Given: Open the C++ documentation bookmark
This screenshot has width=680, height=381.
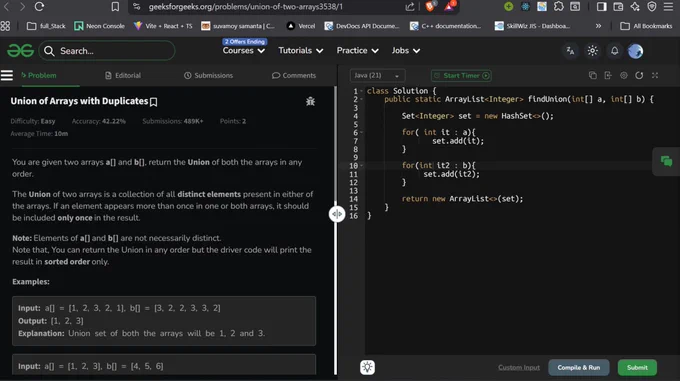Looking at the screenshot, I should pyautogui.click(x=445, y=26).
